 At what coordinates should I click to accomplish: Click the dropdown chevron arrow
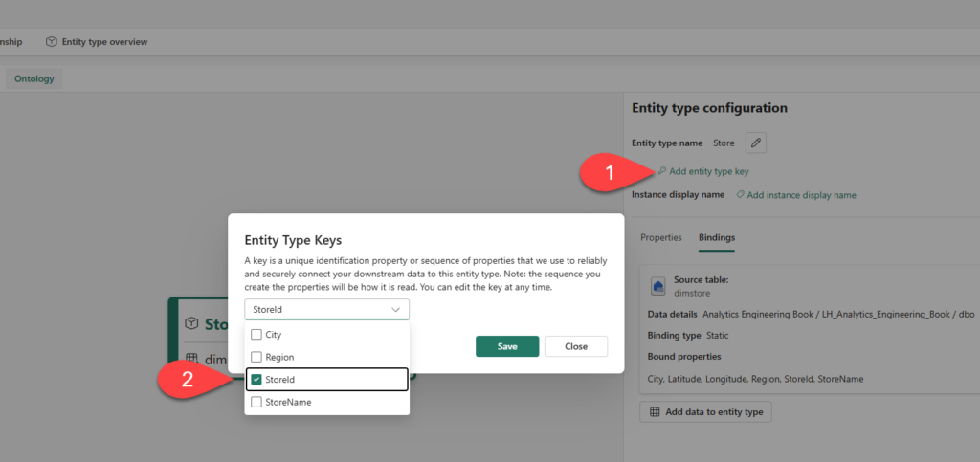[x=396, y=310]
